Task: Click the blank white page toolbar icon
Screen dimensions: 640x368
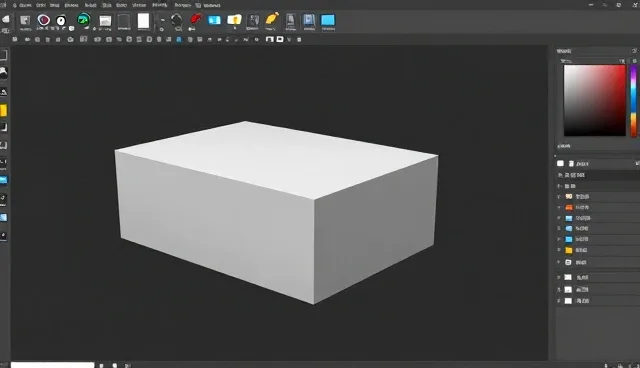Action: [143, 21]
